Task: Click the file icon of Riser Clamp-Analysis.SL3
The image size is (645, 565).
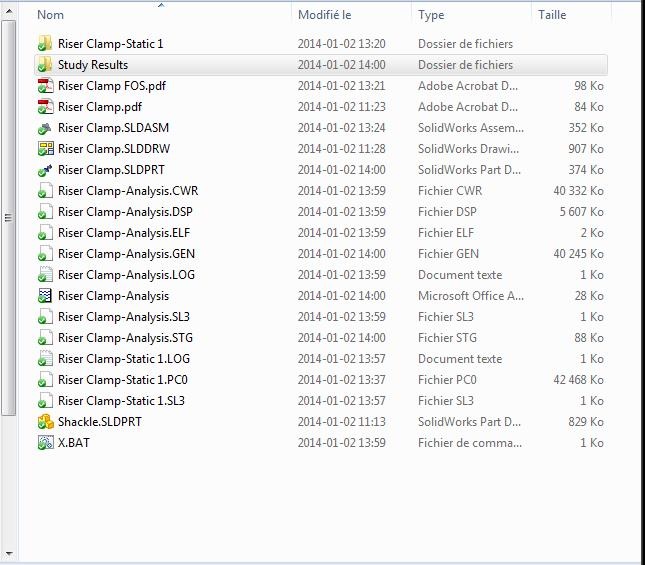Action: [x=45, y=317]
